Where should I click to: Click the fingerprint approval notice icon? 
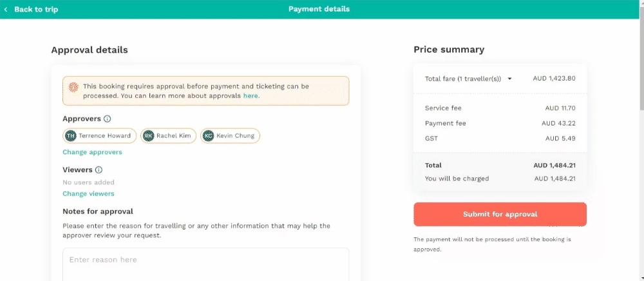click(x=73, y=86)
